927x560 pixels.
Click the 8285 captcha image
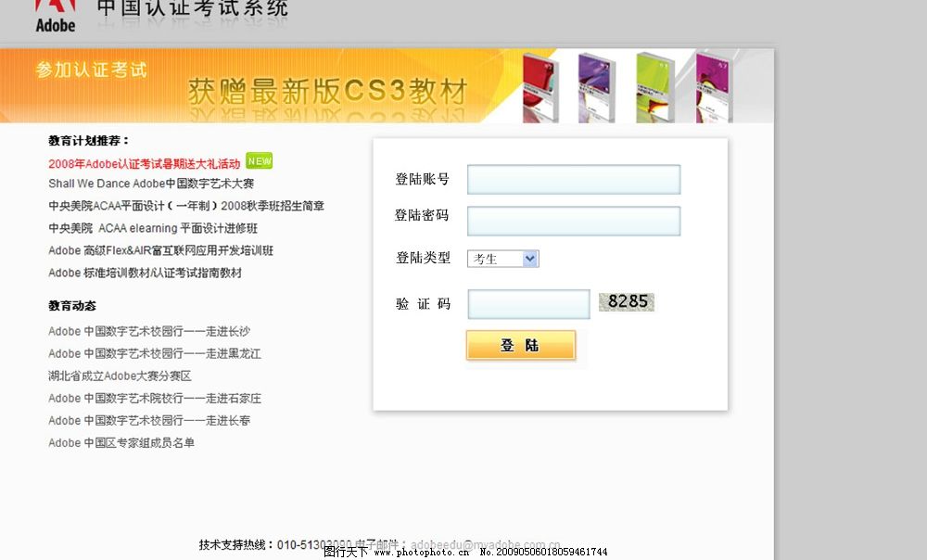pyautogui.click(x=627, y=301)
